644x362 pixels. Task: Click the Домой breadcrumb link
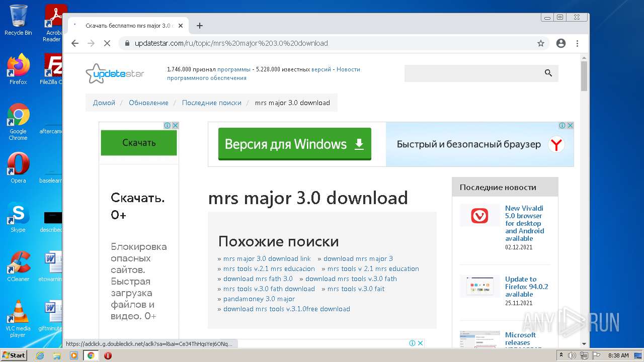point(104,103)
